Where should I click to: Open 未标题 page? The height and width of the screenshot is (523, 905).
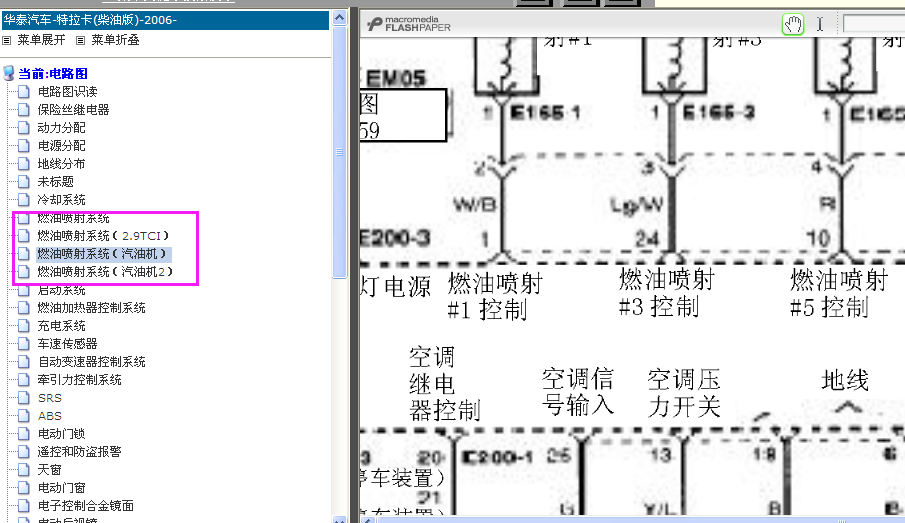point(56,181)
